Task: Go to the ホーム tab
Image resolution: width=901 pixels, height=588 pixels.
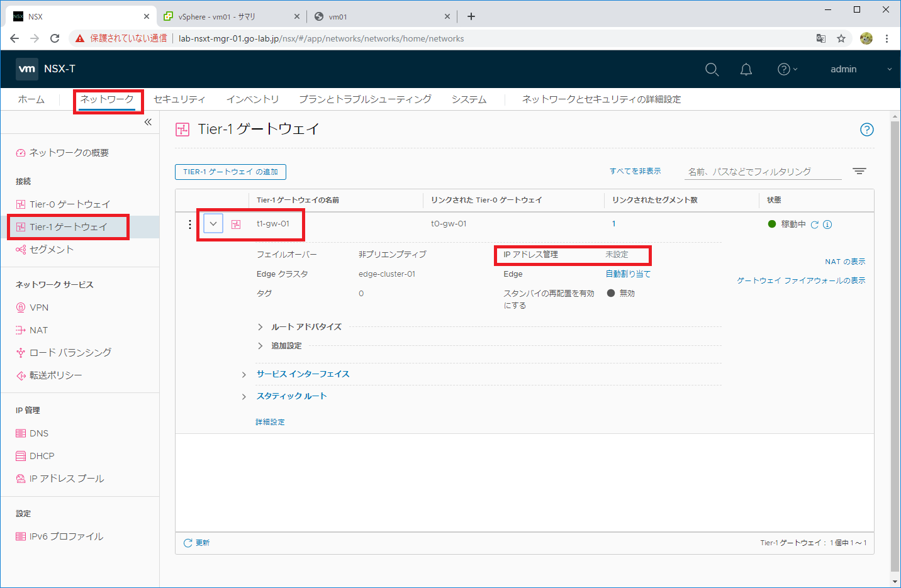Action: pos(31,99)
